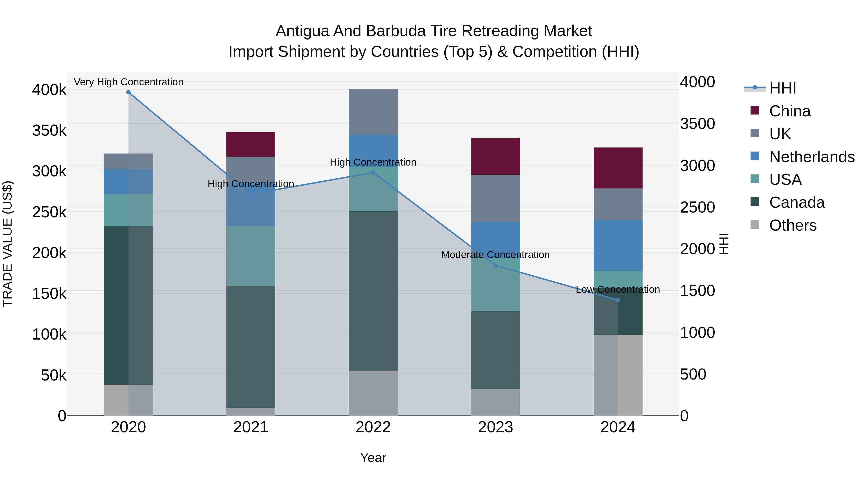Click the 'High Concentration' label above 2022

click(373, 162)
